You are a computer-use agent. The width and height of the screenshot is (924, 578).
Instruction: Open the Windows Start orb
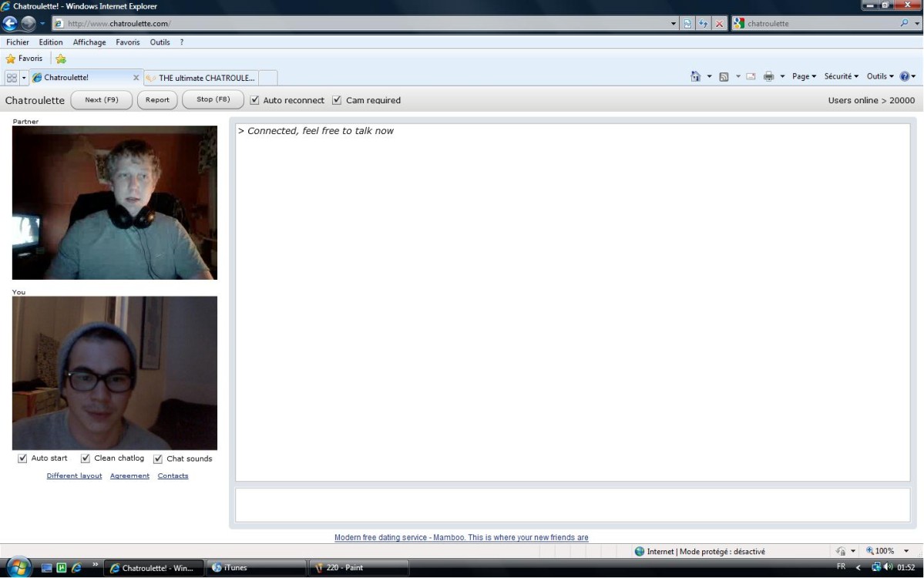18,567
